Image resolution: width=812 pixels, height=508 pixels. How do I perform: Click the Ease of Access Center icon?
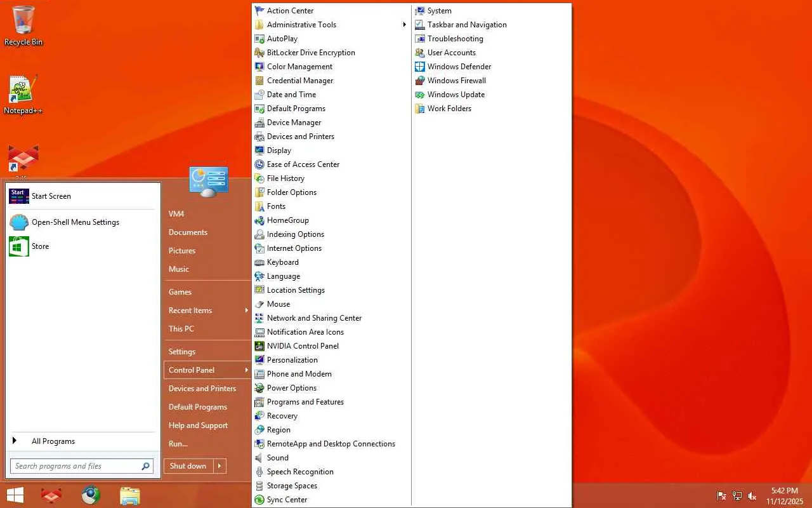(259, 164)
